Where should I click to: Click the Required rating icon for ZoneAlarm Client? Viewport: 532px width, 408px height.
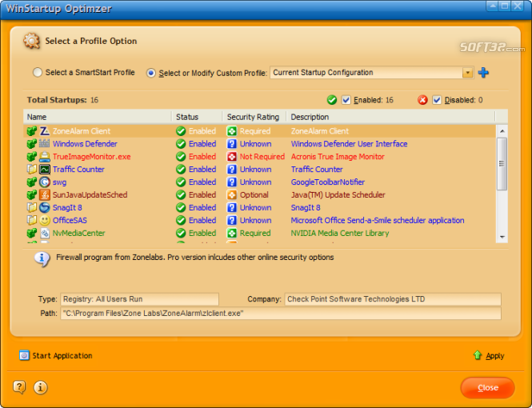(x=232, y=131)
